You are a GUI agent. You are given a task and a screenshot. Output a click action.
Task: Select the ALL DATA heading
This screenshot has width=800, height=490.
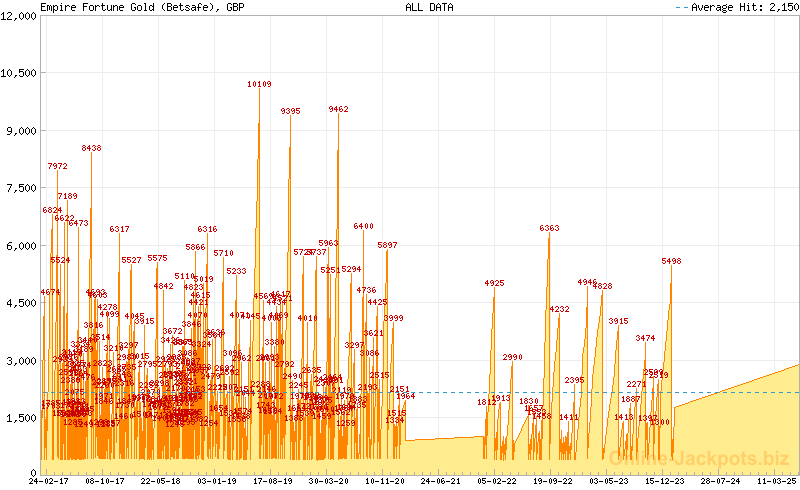tap(428, 7)
